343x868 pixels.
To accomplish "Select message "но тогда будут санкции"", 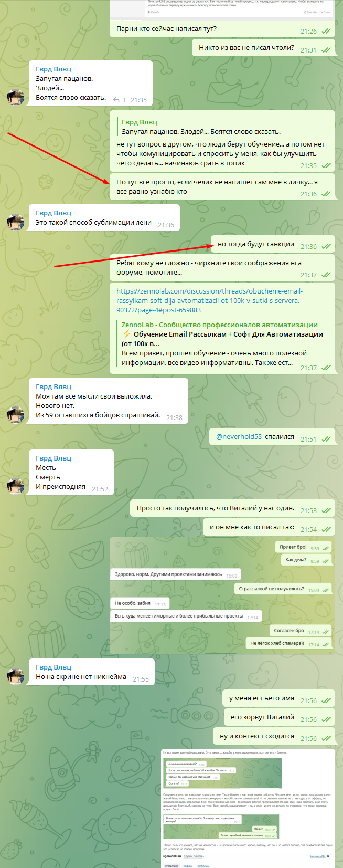I will click(273, 244).
